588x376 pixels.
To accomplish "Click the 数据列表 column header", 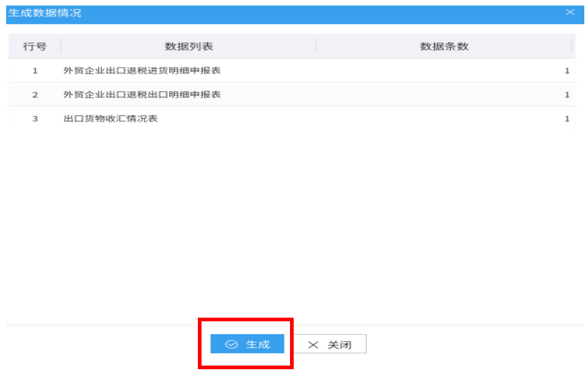I will point(189,47).
